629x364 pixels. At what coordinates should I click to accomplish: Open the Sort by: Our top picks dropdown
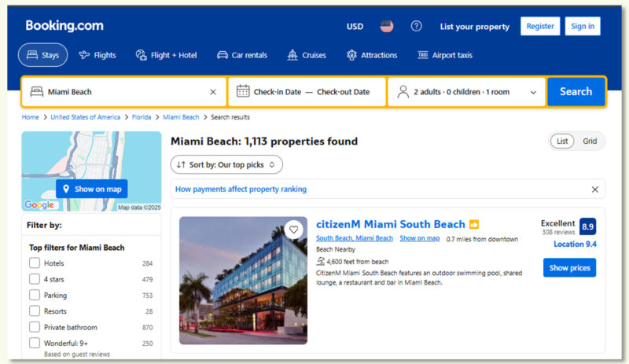tap(226, 164)
